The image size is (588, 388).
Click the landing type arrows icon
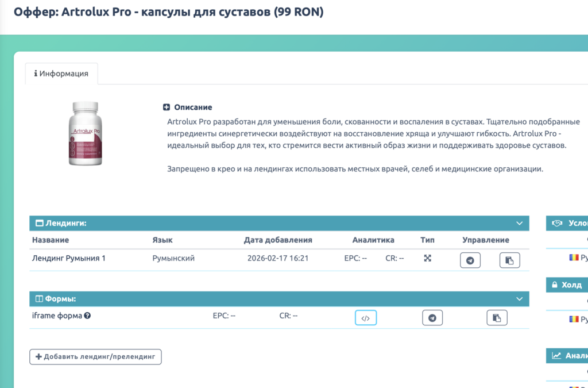click(x=427, y=258)
